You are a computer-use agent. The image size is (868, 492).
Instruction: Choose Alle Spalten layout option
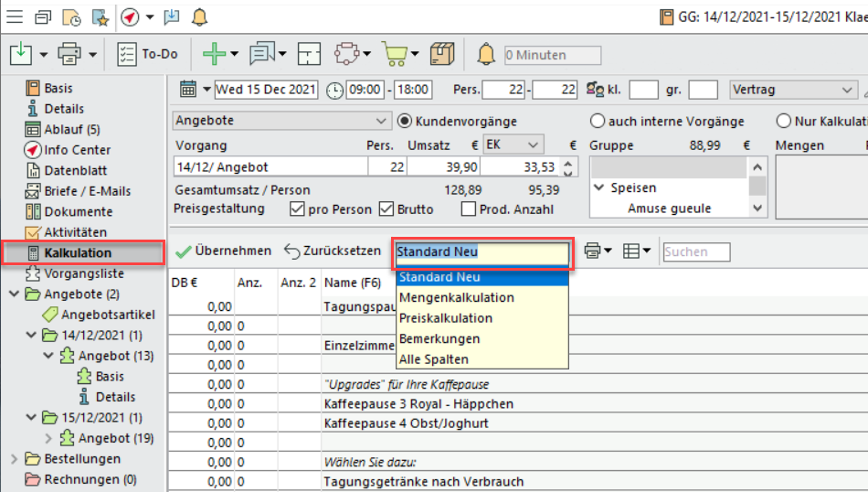[x=434, y=359]
